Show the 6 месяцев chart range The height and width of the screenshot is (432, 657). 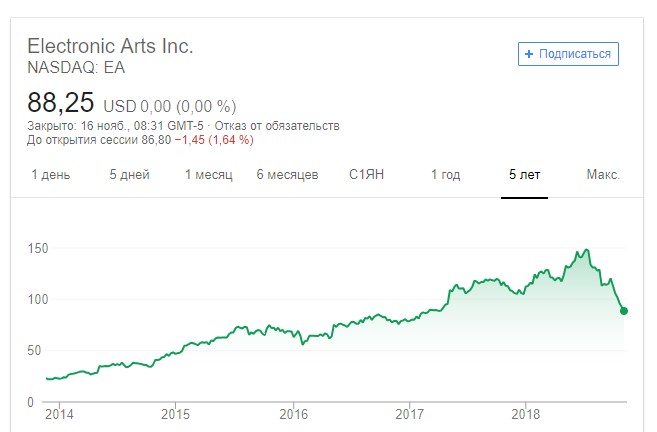[287, 175]
